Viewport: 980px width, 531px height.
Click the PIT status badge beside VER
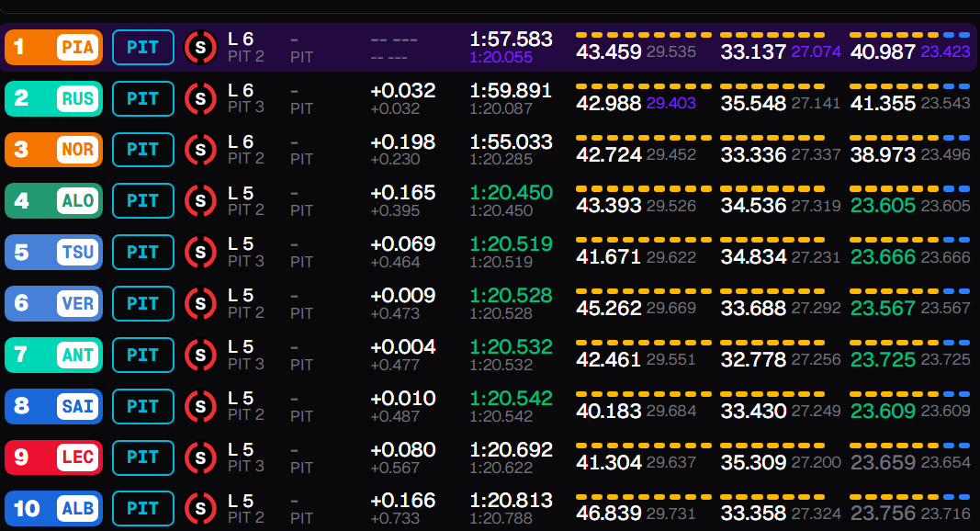[x=143, y=303]
